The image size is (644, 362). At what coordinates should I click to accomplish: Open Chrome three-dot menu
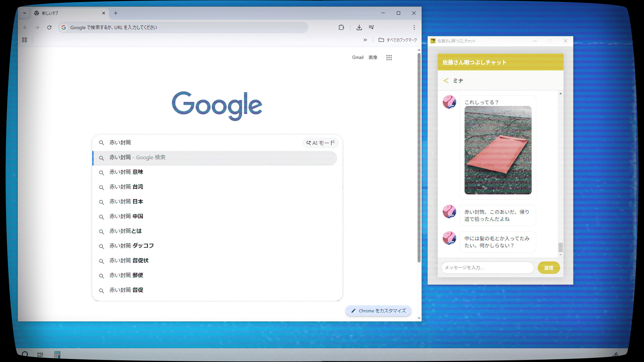[414, 27]
